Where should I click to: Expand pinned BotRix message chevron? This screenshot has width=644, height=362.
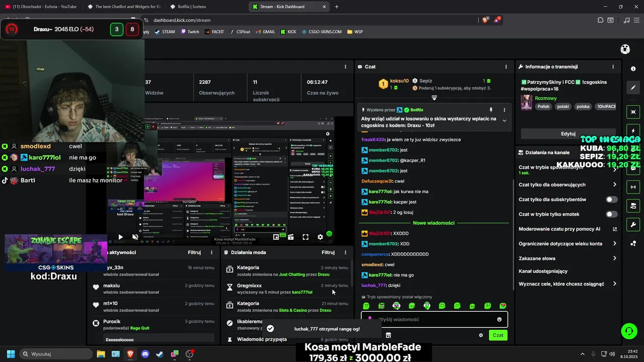click(504, 121)
